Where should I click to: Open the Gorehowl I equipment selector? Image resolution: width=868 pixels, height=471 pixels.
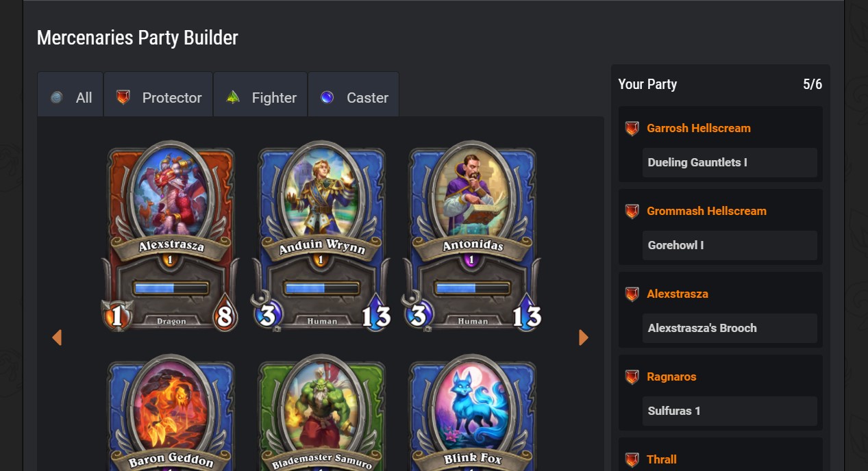[730, 246]
